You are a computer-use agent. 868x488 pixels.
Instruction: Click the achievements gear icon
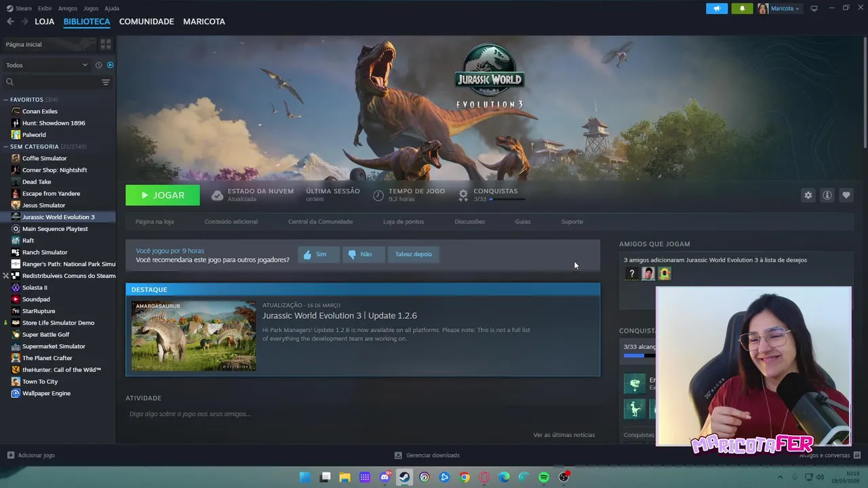(463, 195)
